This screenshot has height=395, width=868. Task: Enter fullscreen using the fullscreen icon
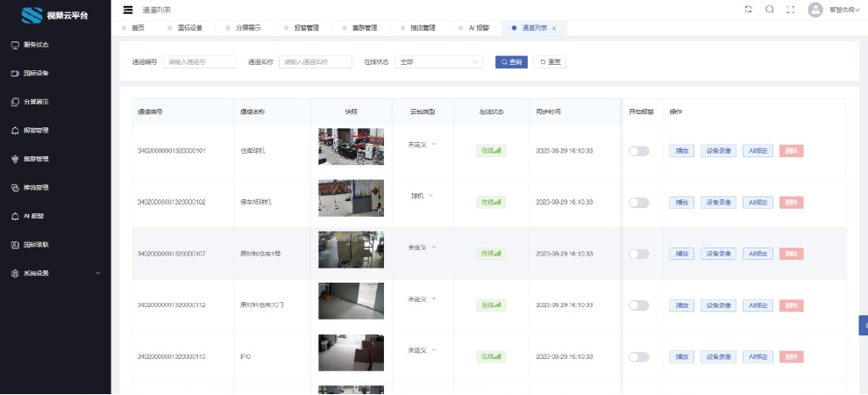pos(792,10)
